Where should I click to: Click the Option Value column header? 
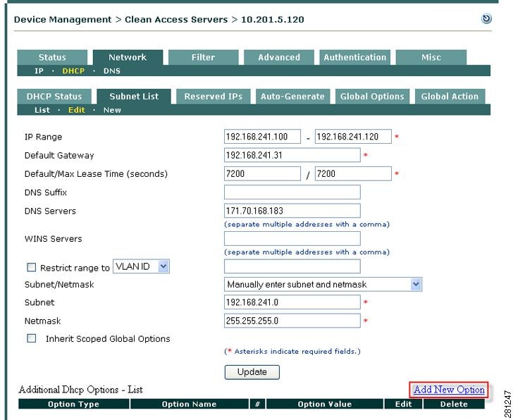pos(325,404)
